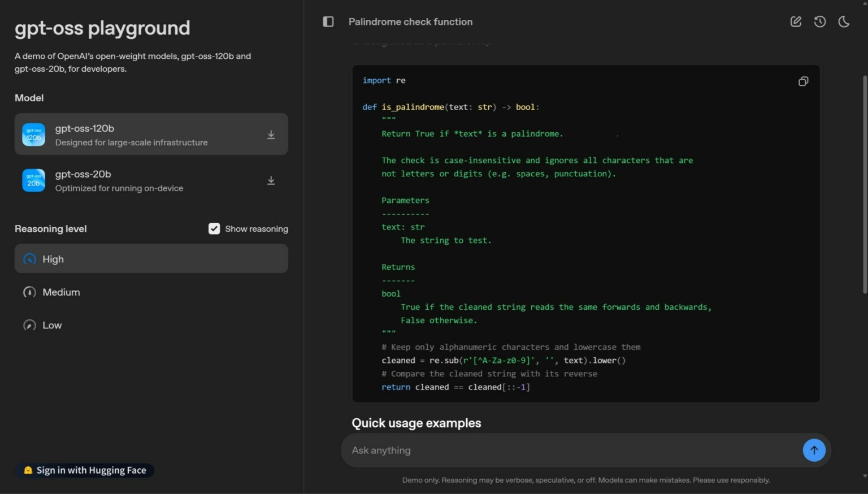Switch theme using the moon icon
The height and width of the screenshot is (494, 868).
[x=844, y=21]
